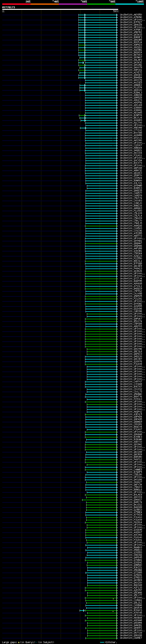Select label UniRef100_A1E9B1
The height and width of the screenshot is (644, 146).
pos(131,50)
